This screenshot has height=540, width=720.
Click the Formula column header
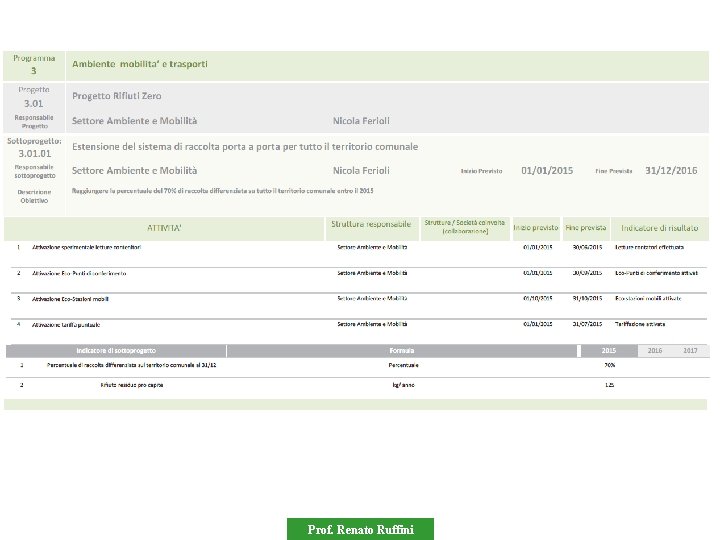tap(402, 350)
